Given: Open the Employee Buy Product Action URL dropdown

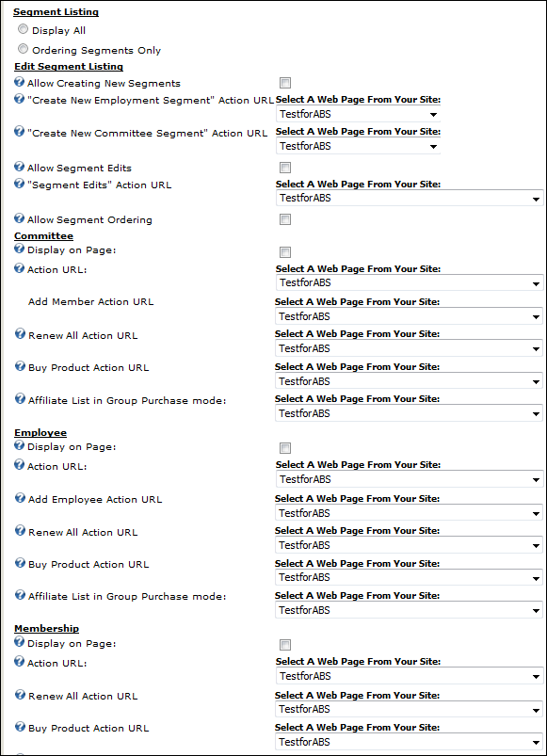Looking at the screenshot, I should pyautogui.click(x=410, y=577).
